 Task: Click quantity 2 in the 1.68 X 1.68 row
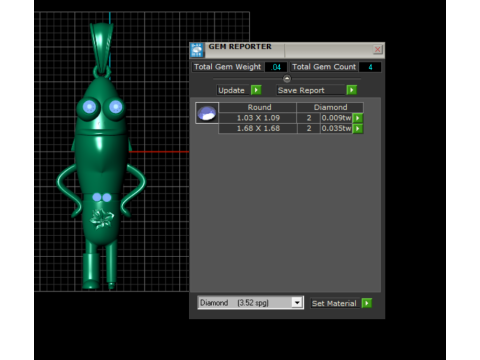pos(309,128)
